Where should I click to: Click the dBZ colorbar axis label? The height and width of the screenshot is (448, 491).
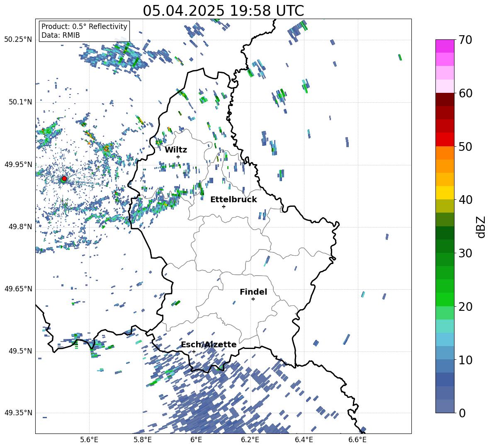click(x=481, y=227)
